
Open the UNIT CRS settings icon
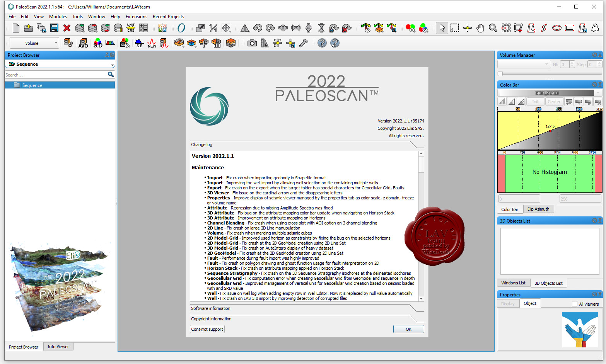(x=131, y=28)
